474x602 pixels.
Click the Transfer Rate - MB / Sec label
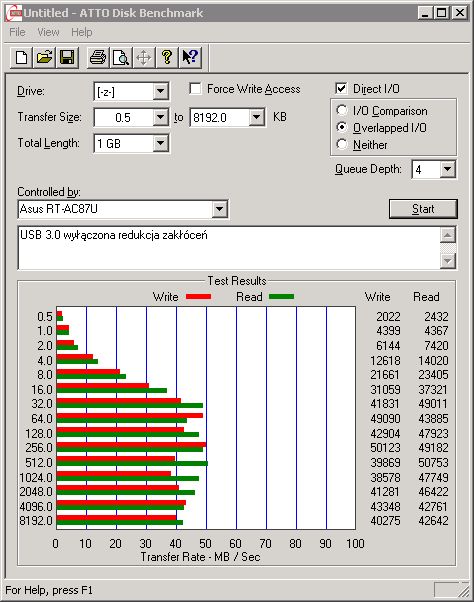(200, 557)
